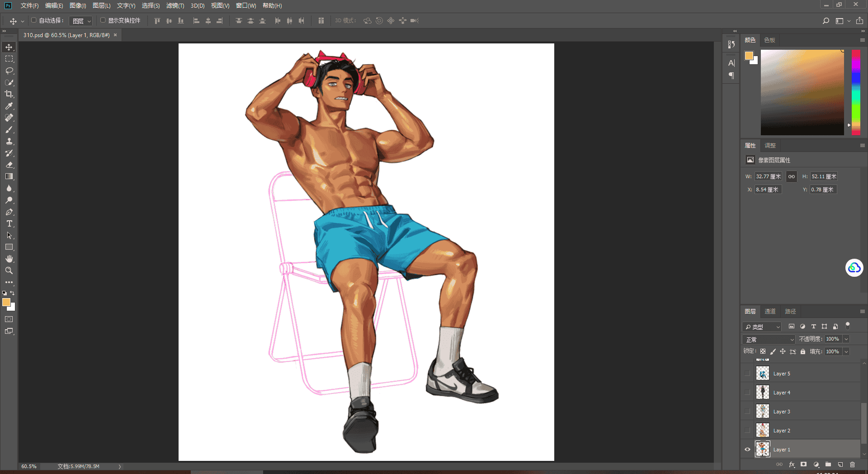This screenshot has height=474, width=868.
Task: Hide Layer 1 with its eye icon
Action: coord(747,450)
